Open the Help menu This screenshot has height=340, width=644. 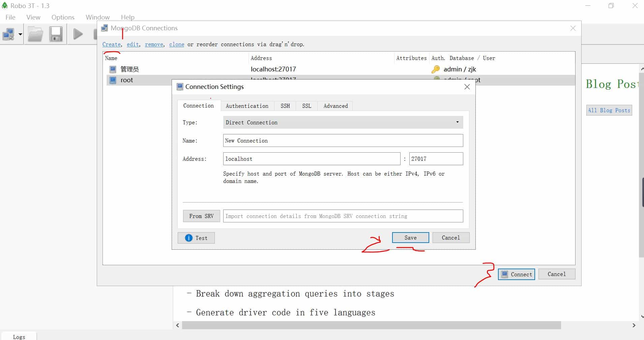pos(128,17)
